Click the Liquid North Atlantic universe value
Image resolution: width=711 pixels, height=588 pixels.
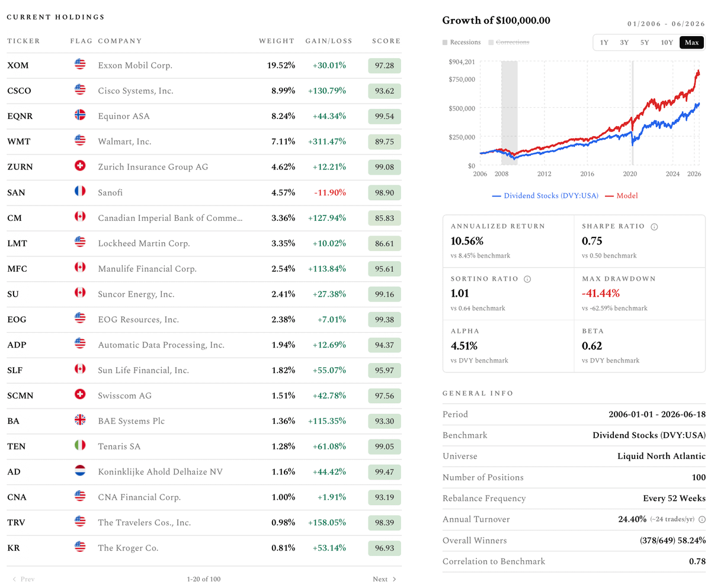(661, 457)
